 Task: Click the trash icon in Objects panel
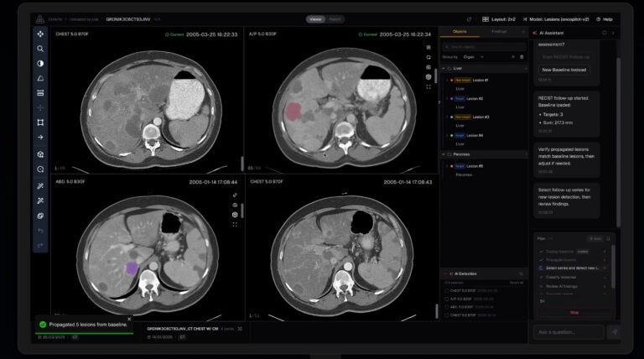point(522,57)
